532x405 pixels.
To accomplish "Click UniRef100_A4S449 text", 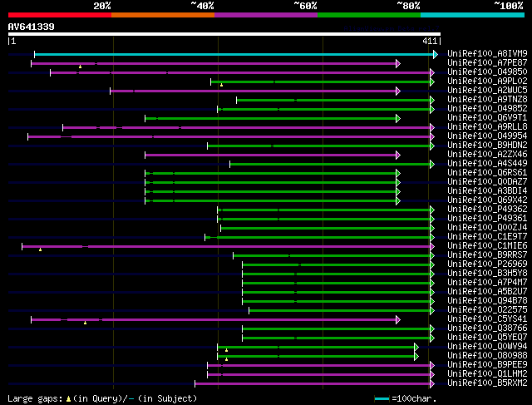I will tap(487, 164).
